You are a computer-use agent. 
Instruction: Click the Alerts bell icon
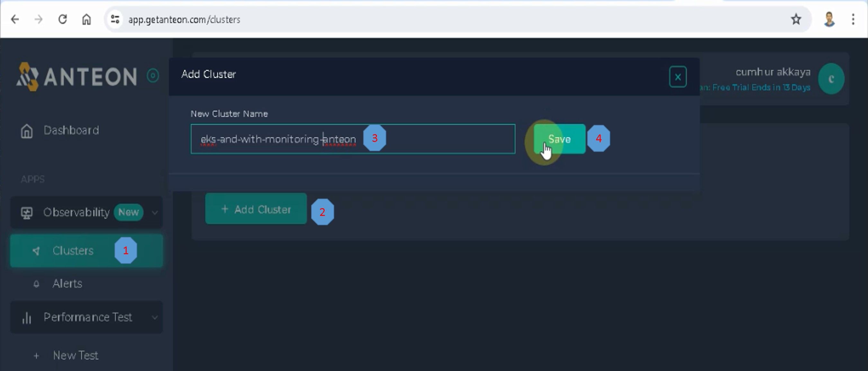point(36,284)
